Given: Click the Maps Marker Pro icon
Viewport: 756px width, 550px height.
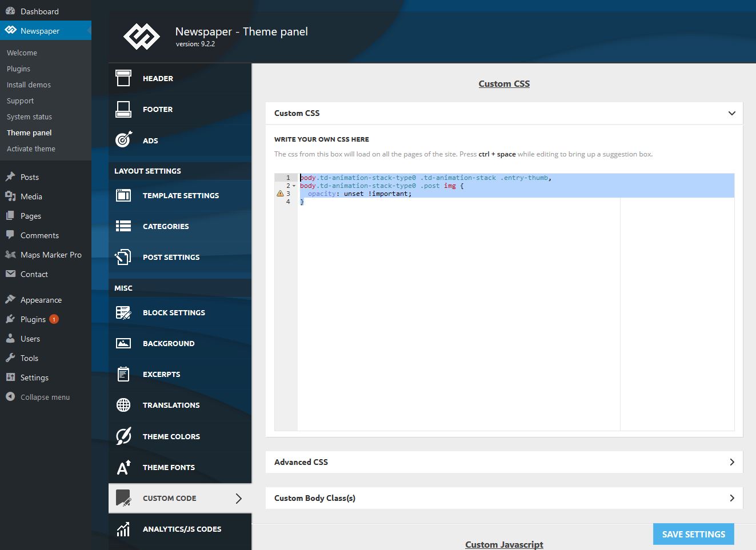Looking at the screenshot, I should tap(10, 255).
